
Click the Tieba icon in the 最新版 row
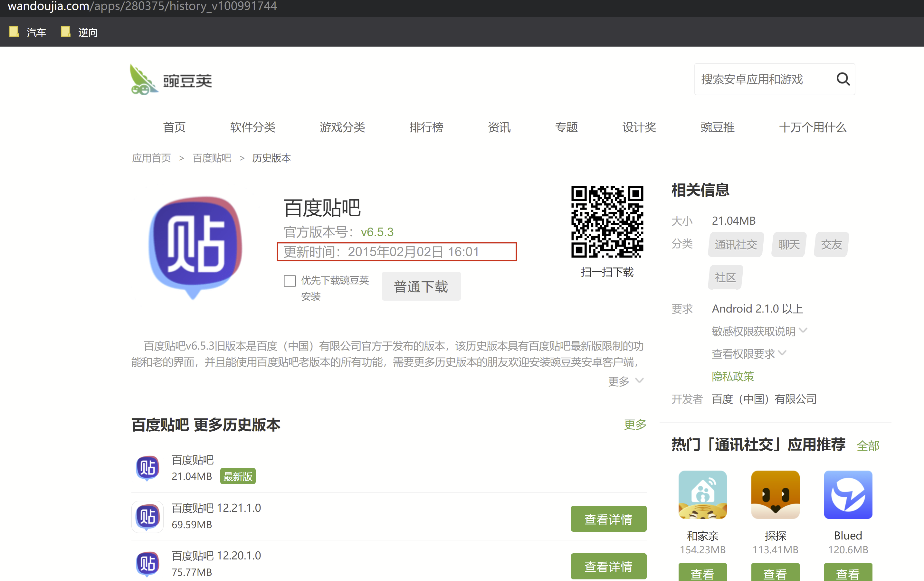coord(148,468)
